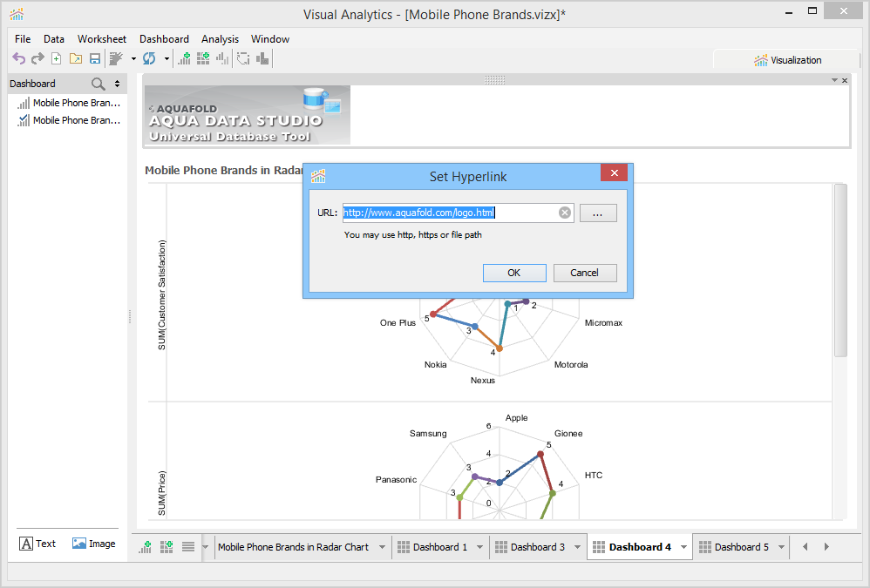Open the Data menu

pos(54,39)
